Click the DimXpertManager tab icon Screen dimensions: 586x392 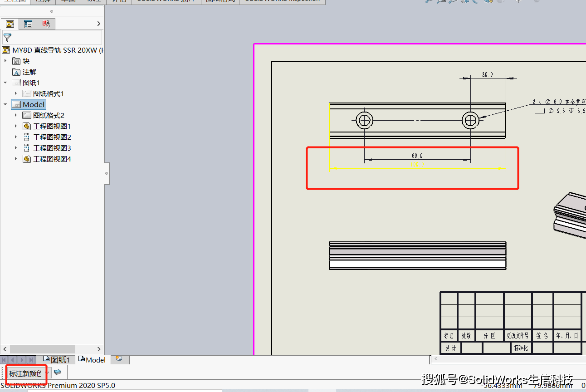pos(46,24)
